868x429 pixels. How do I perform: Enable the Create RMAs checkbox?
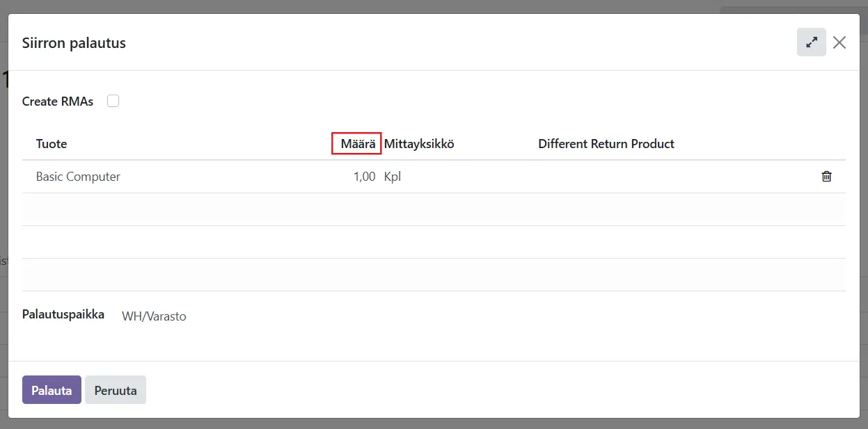tap(113, 102)
